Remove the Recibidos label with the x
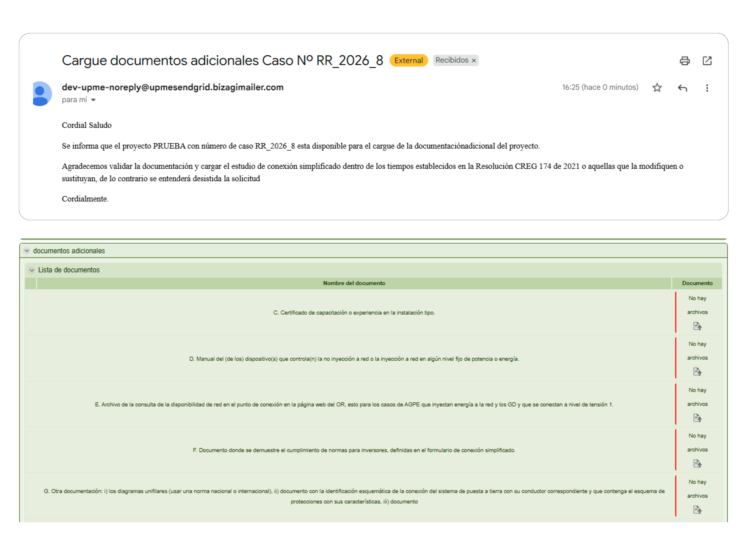The width and height of the screenshot is (747, 560). coord(474,60)
